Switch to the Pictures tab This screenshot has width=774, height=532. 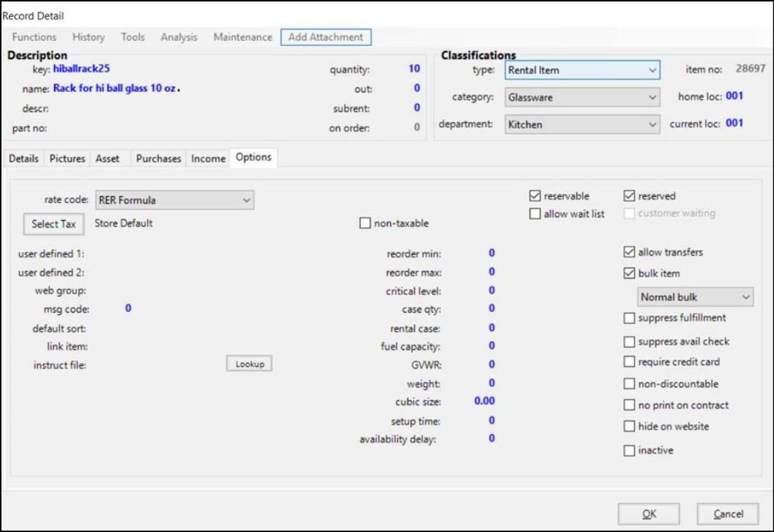pos(67,159)
